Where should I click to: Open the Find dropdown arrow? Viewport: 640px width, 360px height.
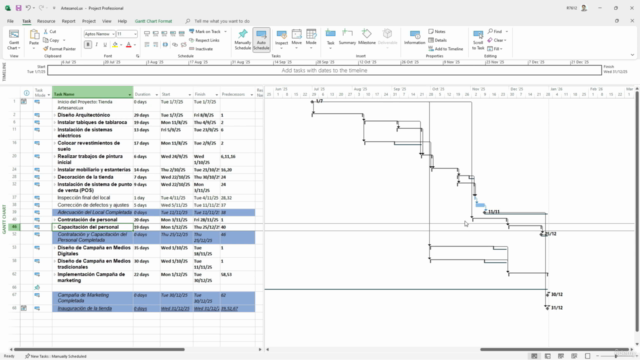[507, 31]
